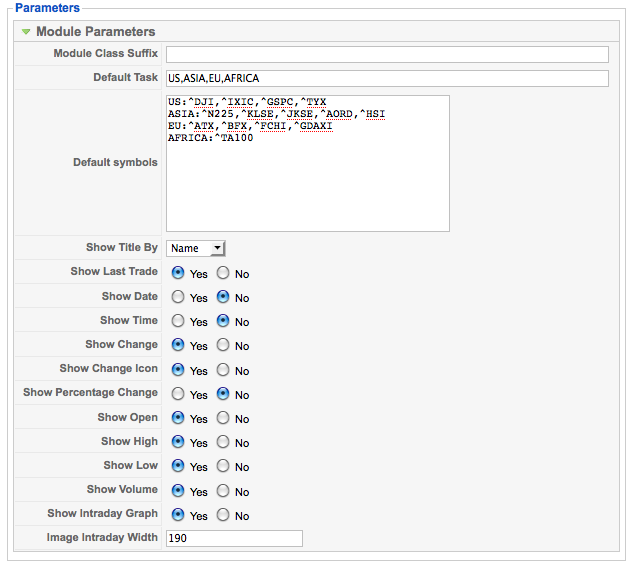The image size is (633, 569).
Task: Open the Show Title By dropdown
Action: click(196, 248)
